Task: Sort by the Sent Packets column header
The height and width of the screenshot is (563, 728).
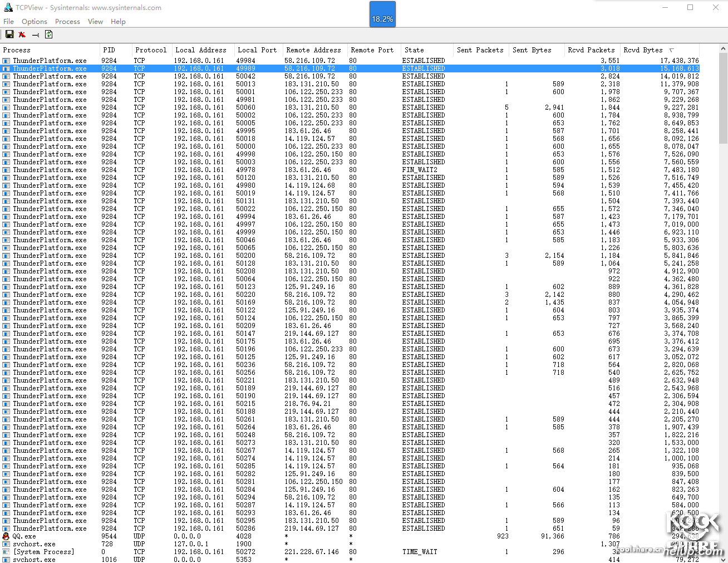Action: [480, 50]
